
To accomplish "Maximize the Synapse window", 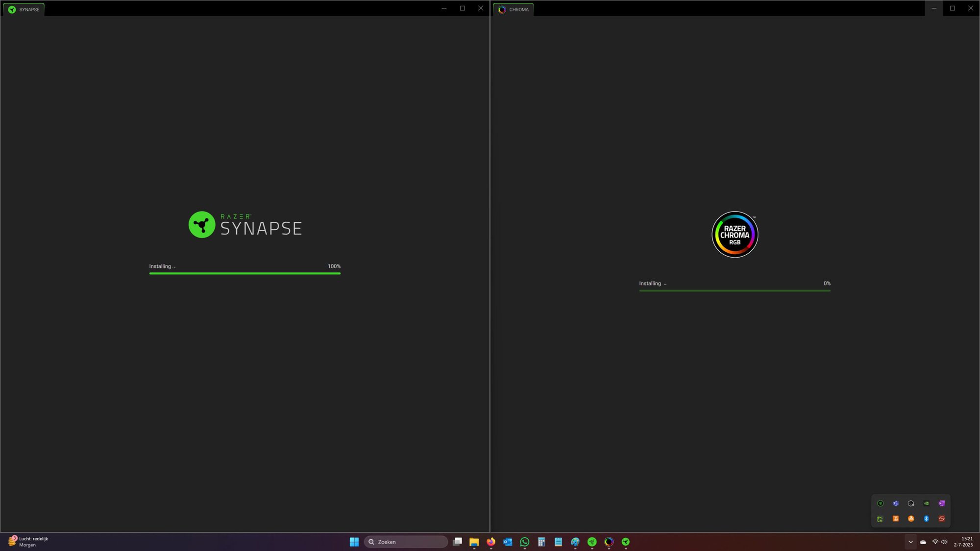I will point(462,8).
